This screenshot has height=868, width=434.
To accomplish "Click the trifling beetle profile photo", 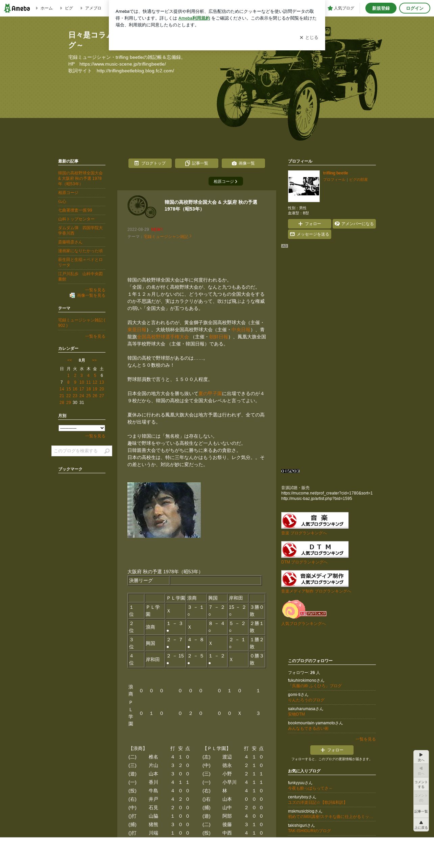I will click(x=304, y=186).
